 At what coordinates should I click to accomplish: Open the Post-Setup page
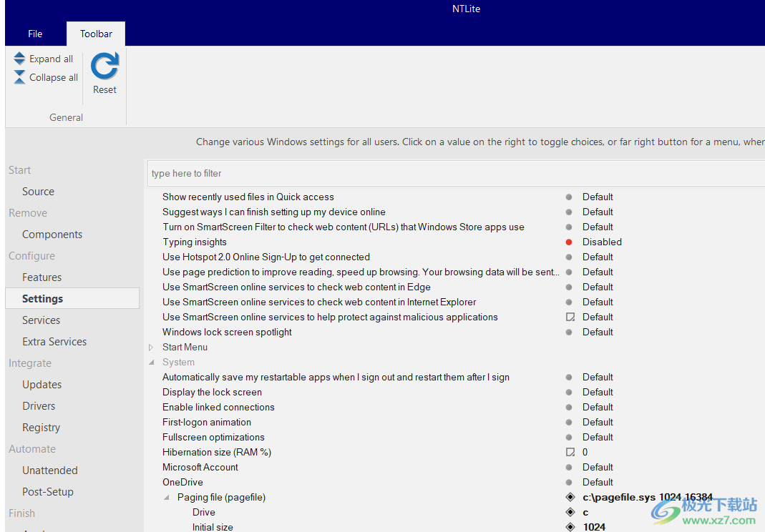[x=48, y=492]
